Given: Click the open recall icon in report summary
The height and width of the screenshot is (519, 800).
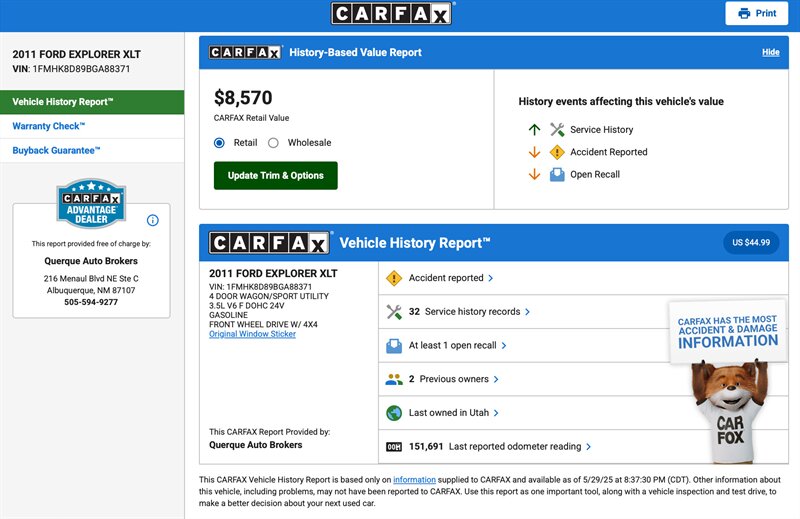Looking at the screenshot, I should point(394,346).
